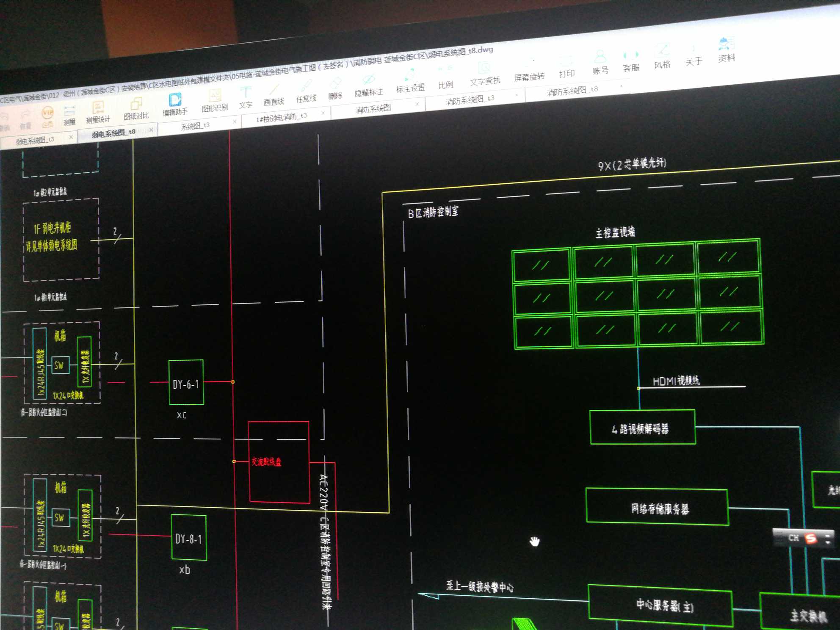This screenshot has height=630, width=840.
Task: Click the xc label under DY-6-1
Action: pos(182,415)
